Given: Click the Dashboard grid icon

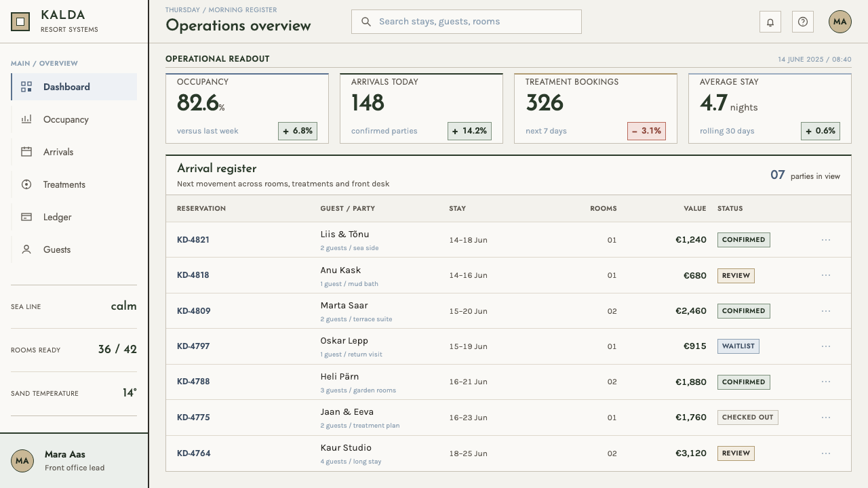Looking at the screenshot, I should coord(26,87).
